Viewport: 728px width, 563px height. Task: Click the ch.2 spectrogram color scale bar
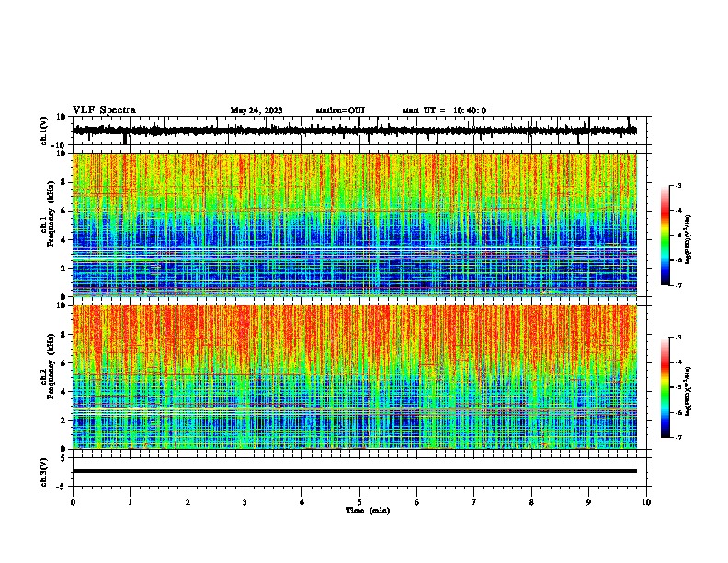665,387
